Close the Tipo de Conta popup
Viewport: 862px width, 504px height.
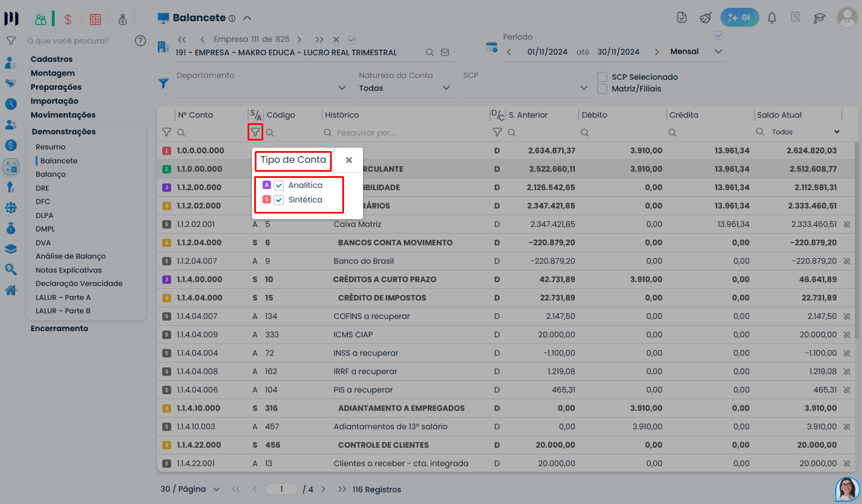tap(349, 160)
